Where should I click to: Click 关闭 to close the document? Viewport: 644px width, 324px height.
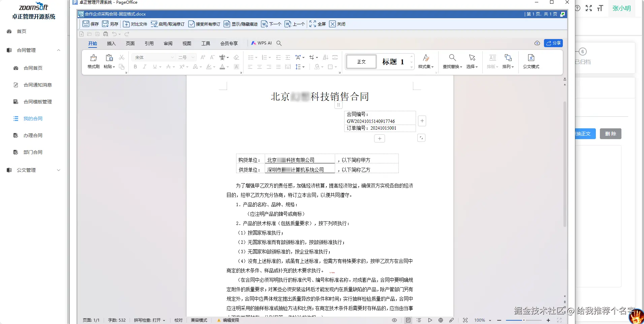[x=337, y=24]
